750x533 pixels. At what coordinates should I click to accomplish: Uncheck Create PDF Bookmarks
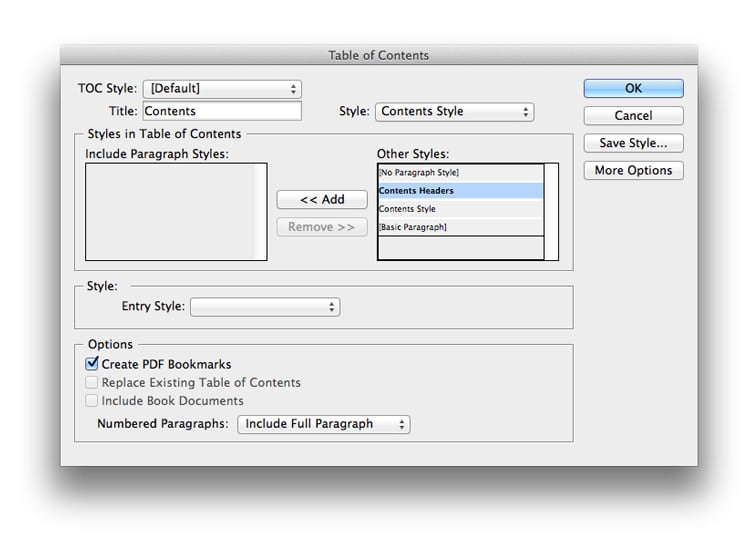(91, 364)
